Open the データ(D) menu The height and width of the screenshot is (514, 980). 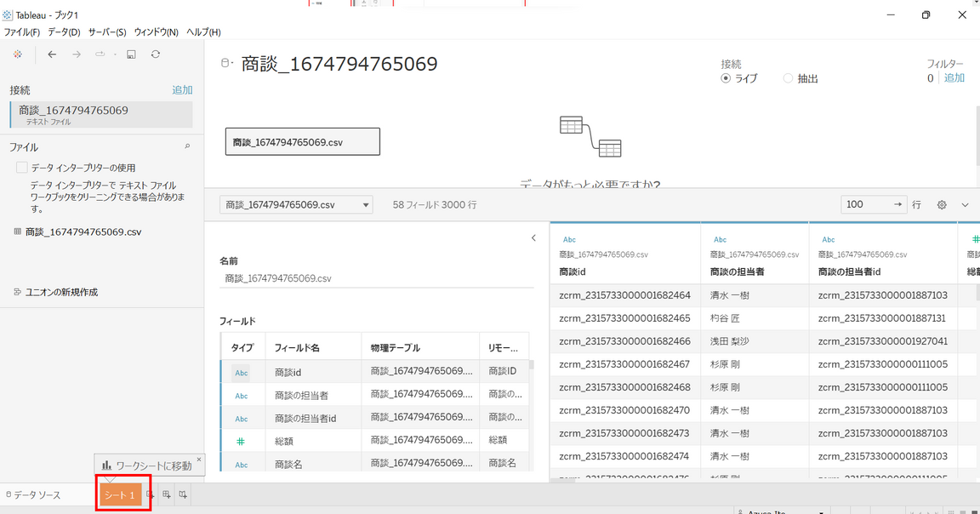[65, 31]
